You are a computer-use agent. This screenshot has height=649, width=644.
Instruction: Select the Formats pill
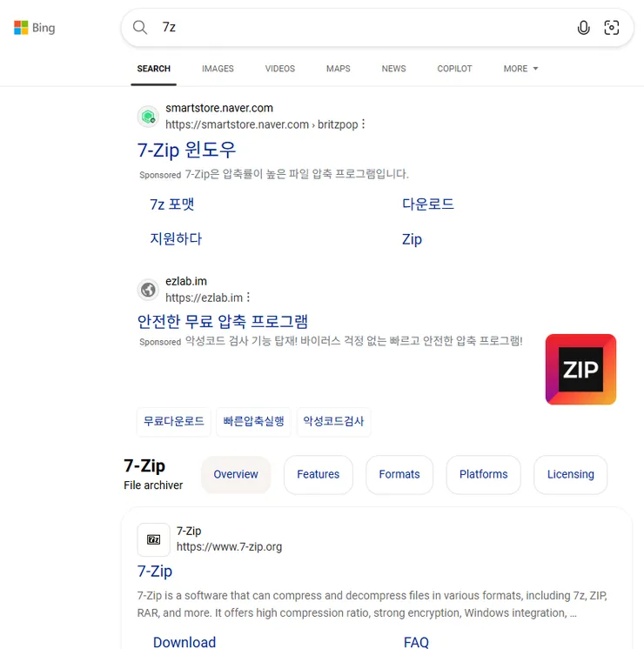point(399,474)
